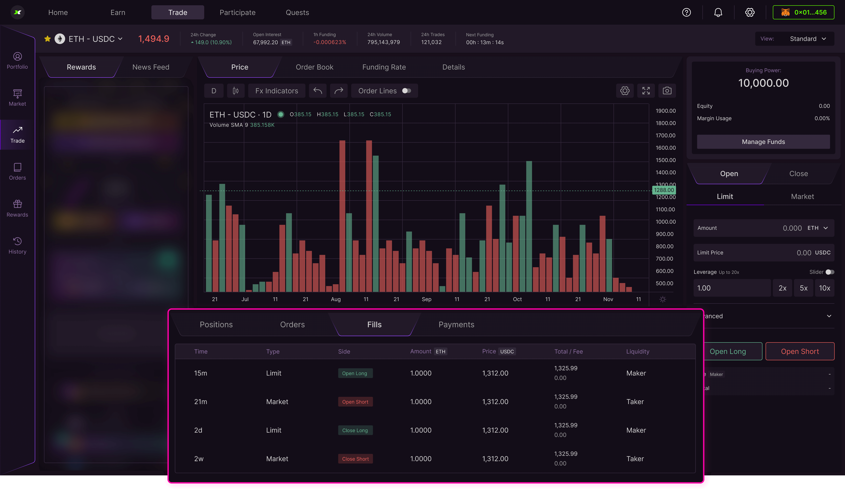The image size is (845, 504).
Task: Open chart settings gear icon
Action: coord(625,91)
